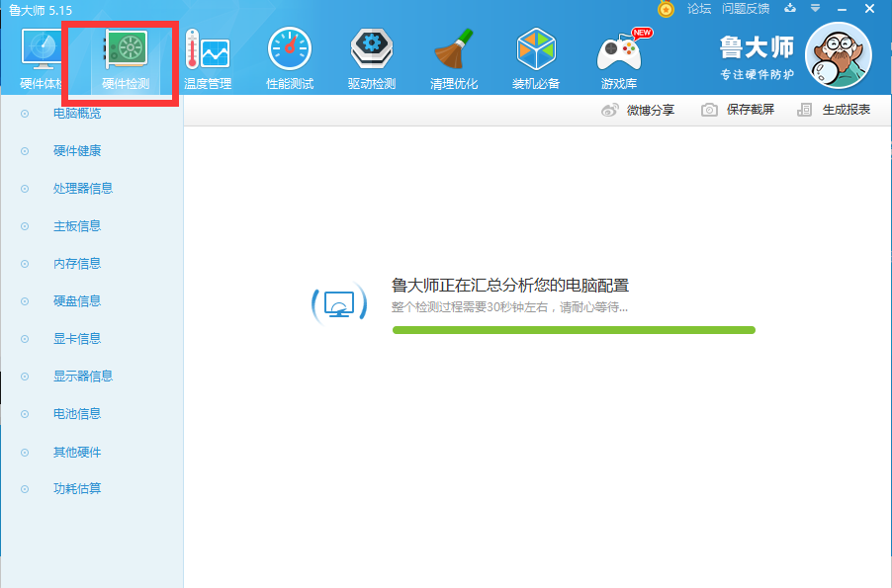Select 电脑概览 in sidebar

click(77, 114)
